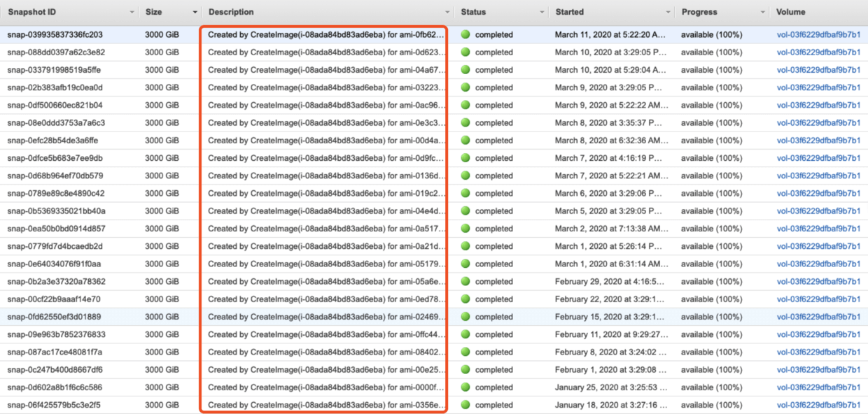The height and width of the screenshot is (414, 868).
Task: Select snapshot ID snap-0d602a8b1f6c6c586
Action: (x=55, y=387)
